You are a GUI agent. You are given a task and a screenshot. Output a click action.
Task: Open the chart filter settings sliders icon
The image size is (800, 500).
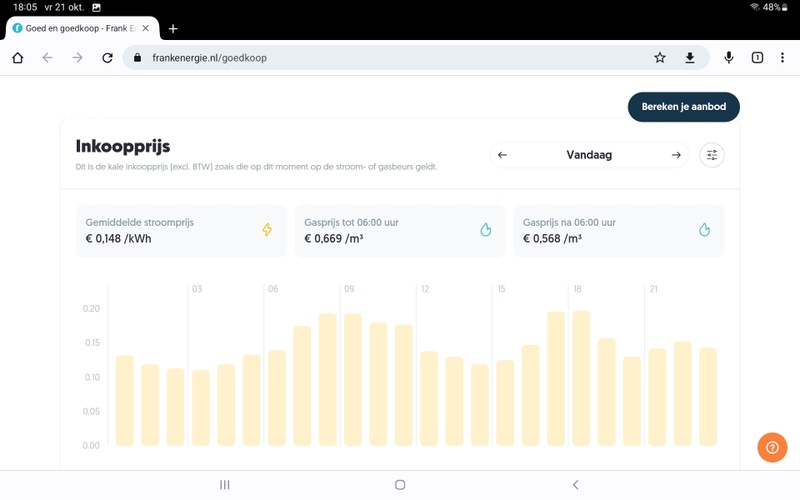click(712, 155)
